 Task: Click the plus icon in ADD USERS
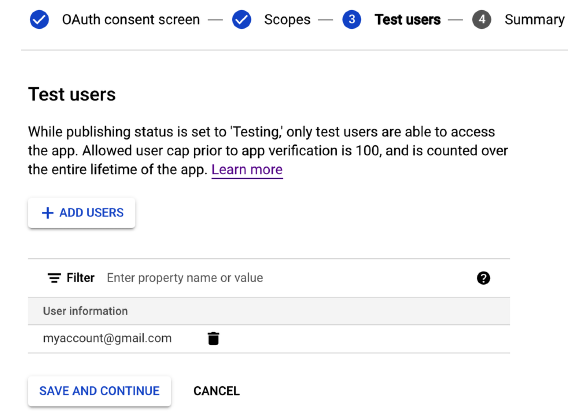point(47,213)
